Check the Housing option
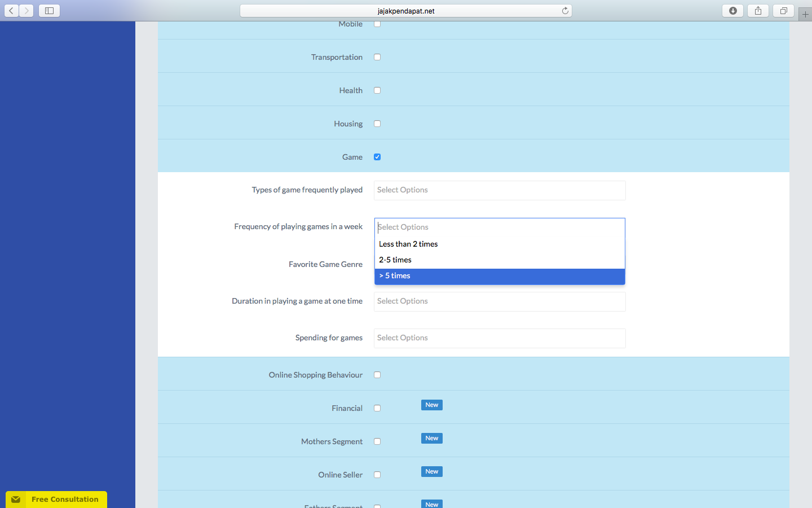This screenshot has width=812, height=508. tap(377, 124)
